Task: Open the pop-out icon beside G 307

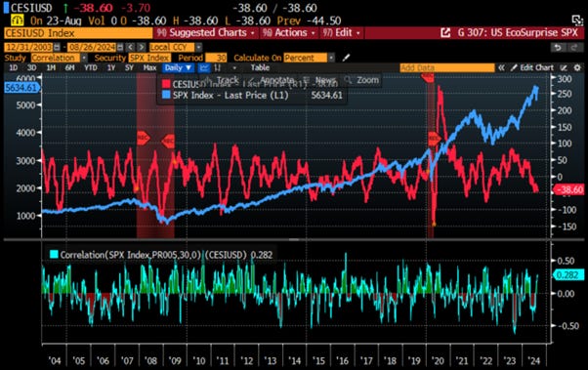Action: point(445,33)
